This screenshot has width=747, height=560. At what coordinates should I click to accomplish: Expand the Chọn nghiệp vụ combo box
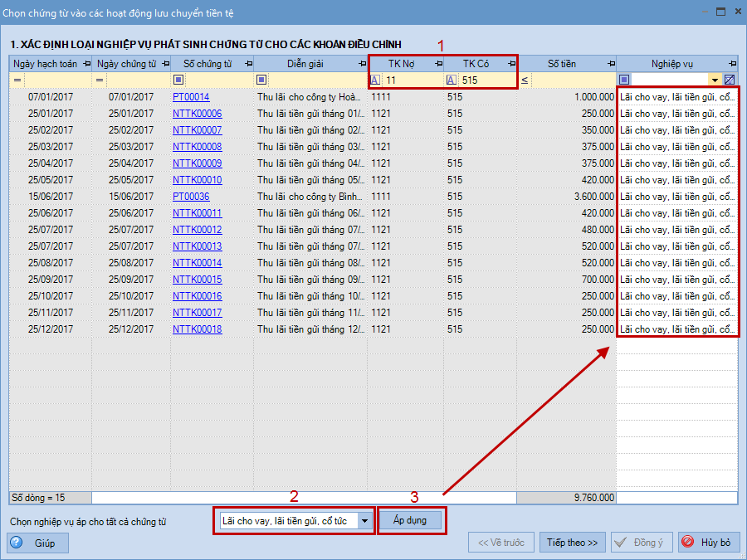365,521
